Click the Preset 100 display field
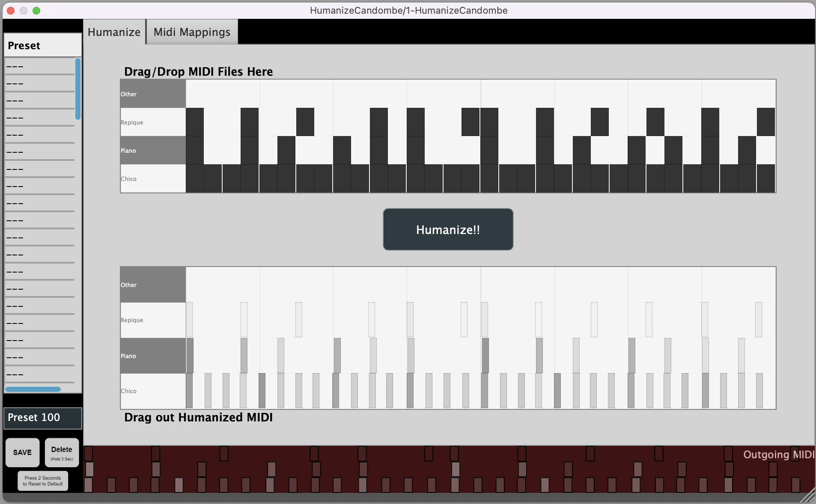 (x=42, y=418)
